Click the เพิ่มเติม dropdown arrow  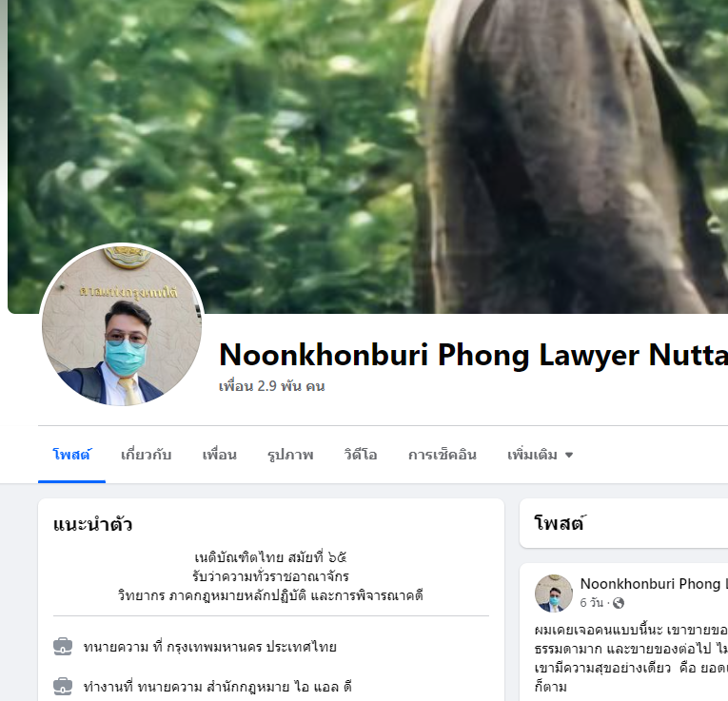tap(569, 455)
